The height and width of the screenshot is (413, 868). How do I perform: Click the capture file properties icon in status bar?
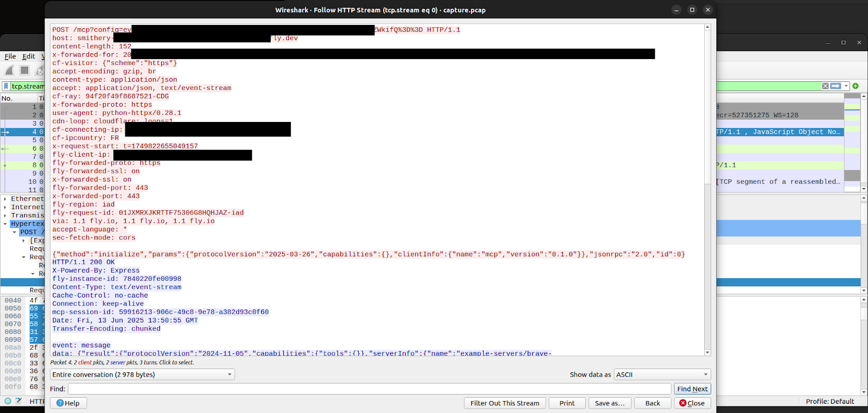pos(18,401)
